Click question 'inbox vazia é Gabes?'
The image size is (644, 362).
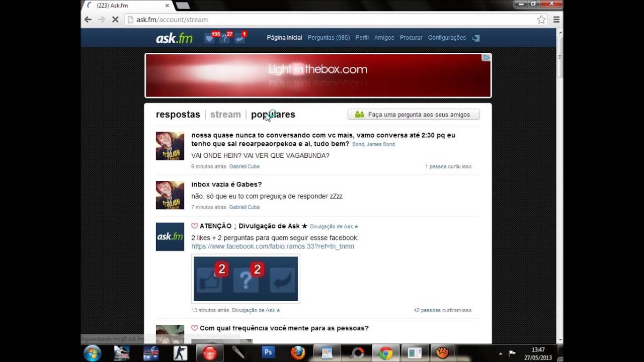click(x=226, y=185)
